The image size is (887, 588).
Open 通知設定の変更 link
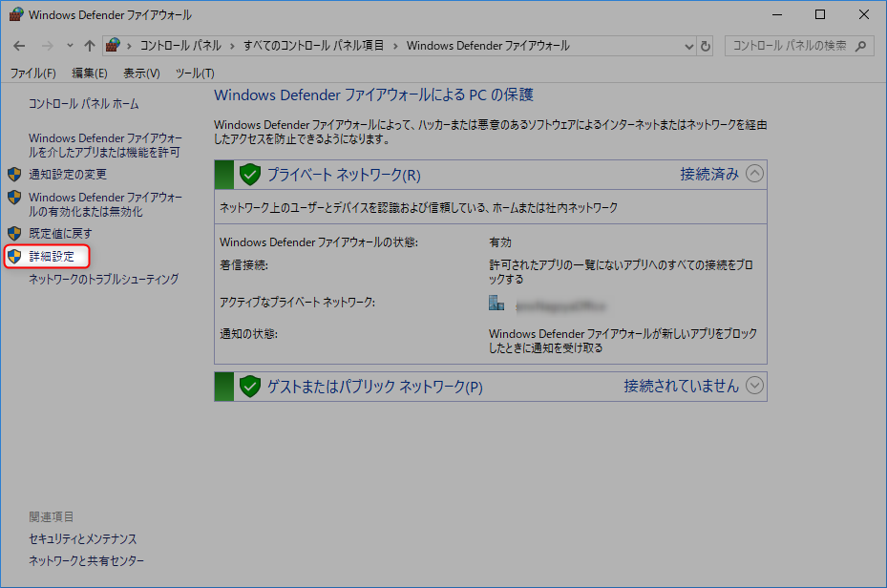[x=68, y=175]
